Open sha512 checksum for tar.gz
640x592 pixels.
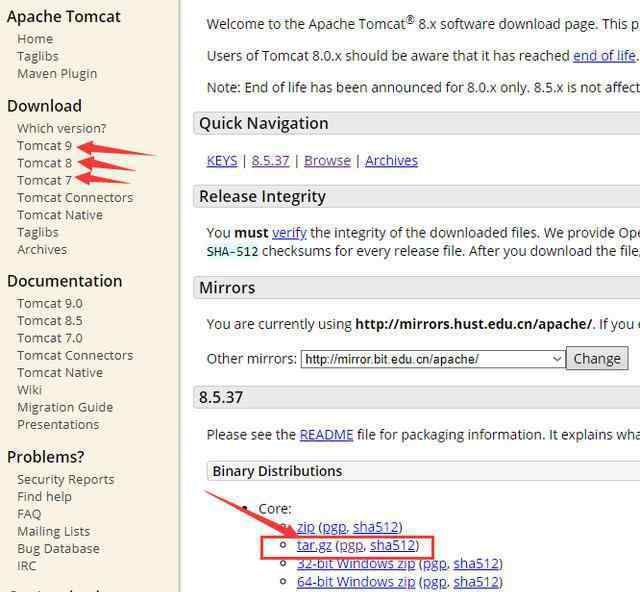pyautogui.click(x=392, y=545)
